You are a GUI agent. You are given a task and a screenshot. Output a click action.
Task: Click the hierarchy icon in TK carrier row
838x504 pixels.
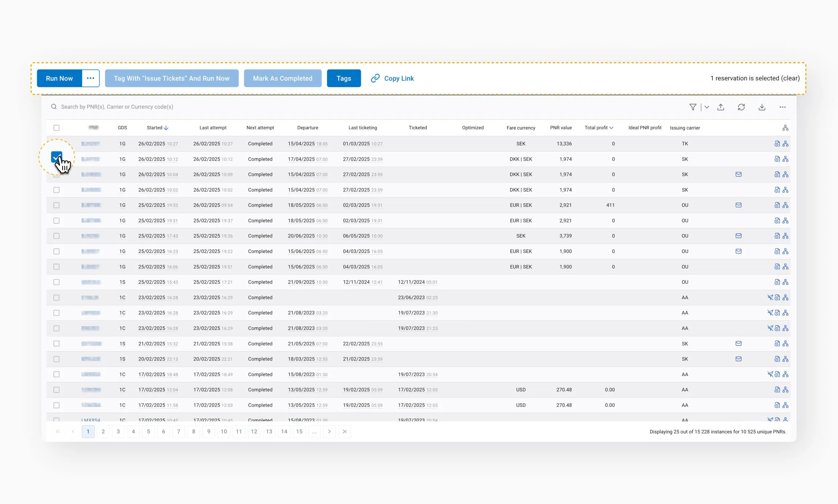tap(786, 144)
